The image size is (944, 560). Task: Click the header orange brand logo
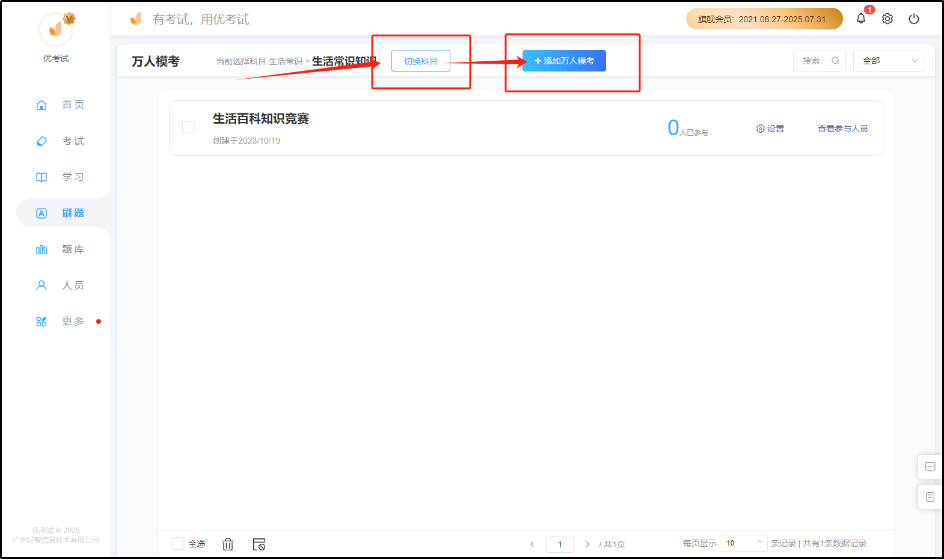[136, 19]
